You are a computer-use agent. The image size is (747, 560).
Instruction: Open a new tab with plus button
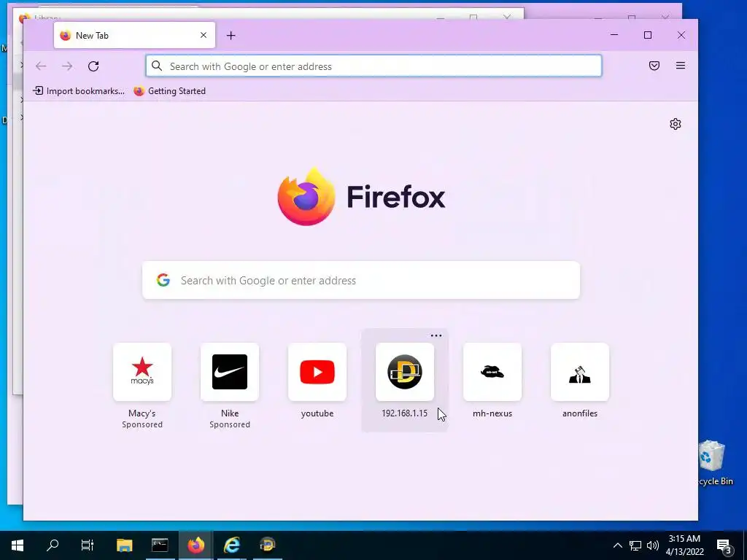pos(231,36)
